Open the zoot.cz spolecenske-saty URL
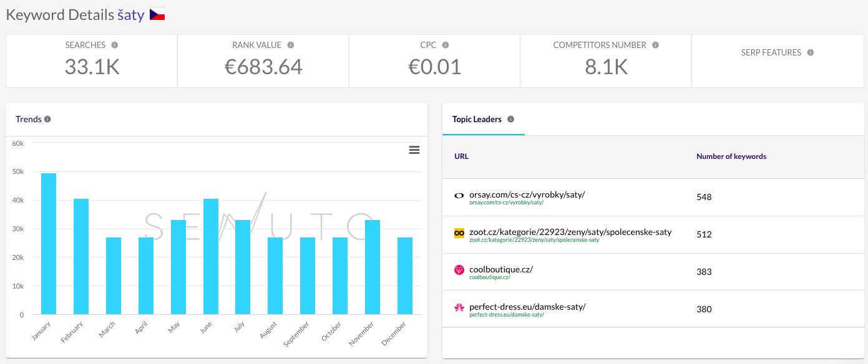 [x=570, y=232]
